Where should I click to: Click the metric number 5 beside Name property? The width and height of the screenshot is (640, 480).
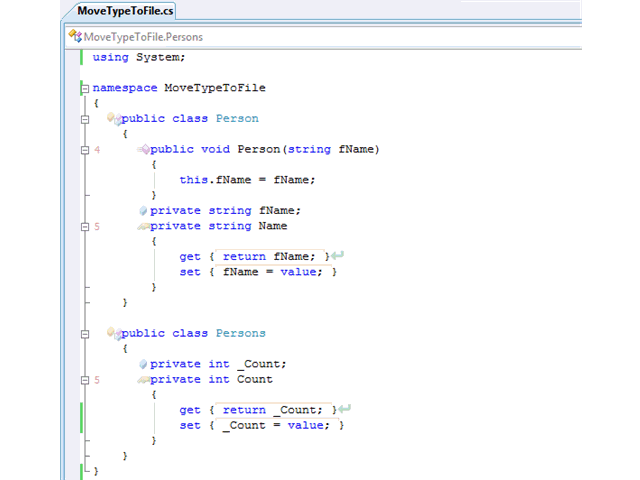point(97,227)
